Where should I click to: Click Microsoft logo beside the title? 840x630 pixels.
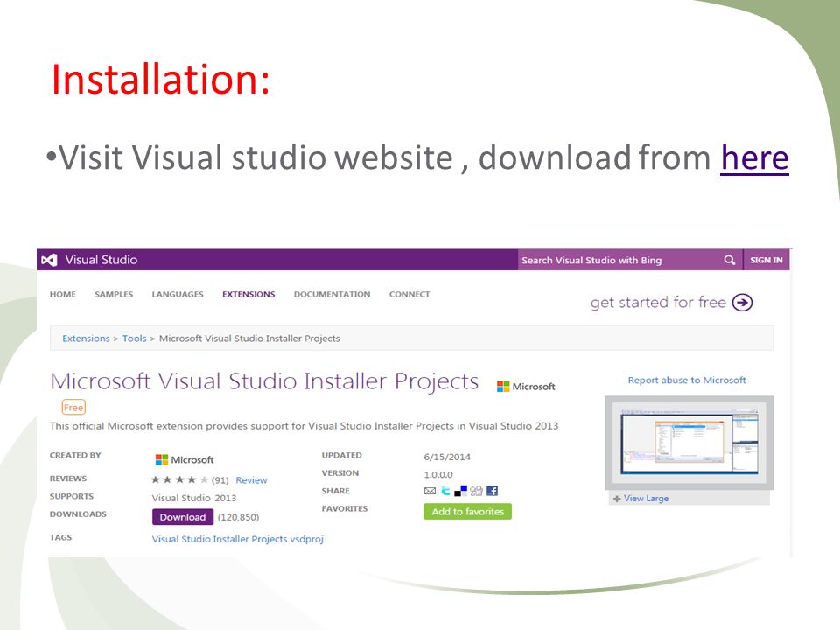coord(526,387)
